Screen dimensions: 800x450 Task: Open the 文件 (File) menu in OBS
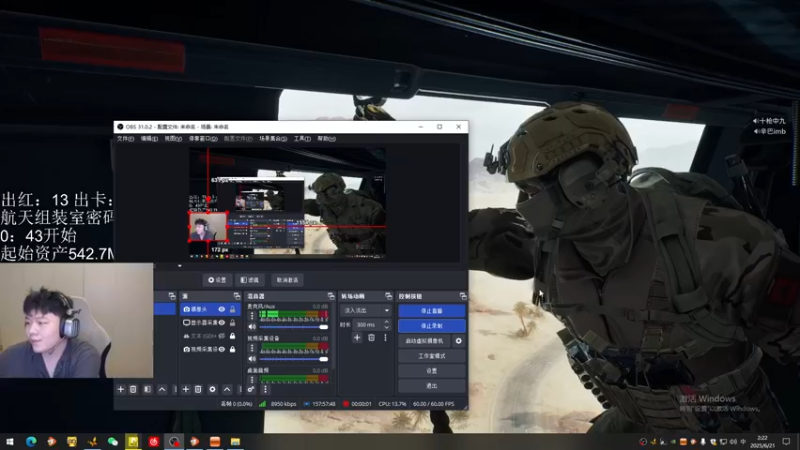(x=125, y=139)
